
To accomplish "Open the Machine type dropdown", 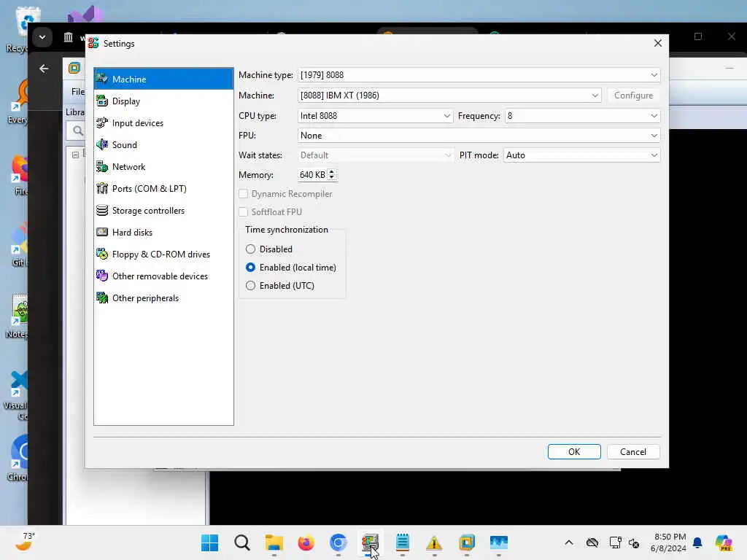I will (x=479, y=75).
